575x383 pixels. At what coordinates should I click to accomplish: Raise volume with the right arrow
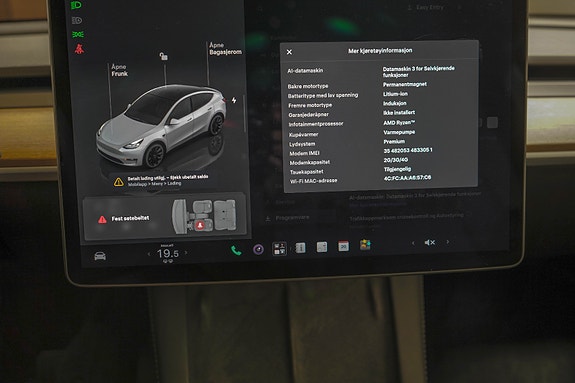coord(447,242)
